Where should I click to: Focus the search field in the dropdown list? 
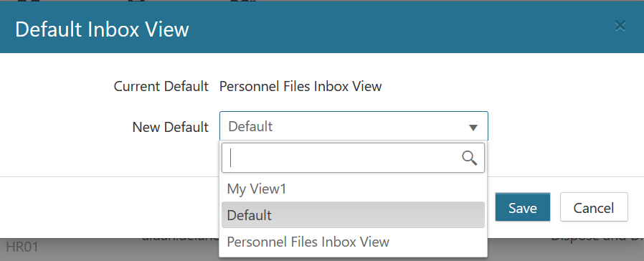click(354, 158)
